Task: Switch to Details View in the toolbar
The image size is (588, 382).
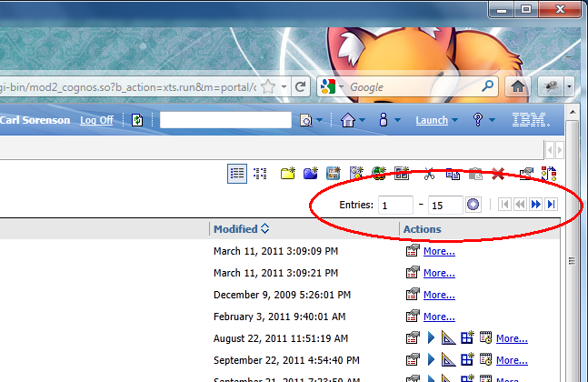Action: (x=260, y=174)
